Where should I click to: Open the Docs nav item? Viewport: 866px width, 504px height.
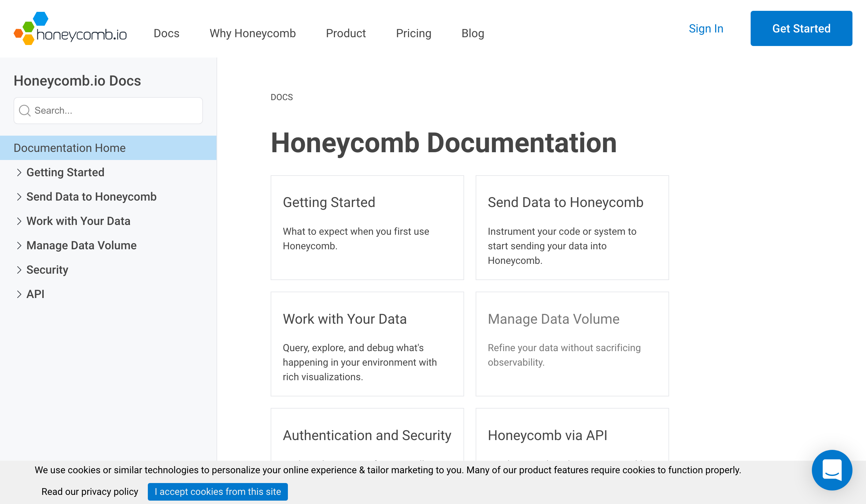166,33
